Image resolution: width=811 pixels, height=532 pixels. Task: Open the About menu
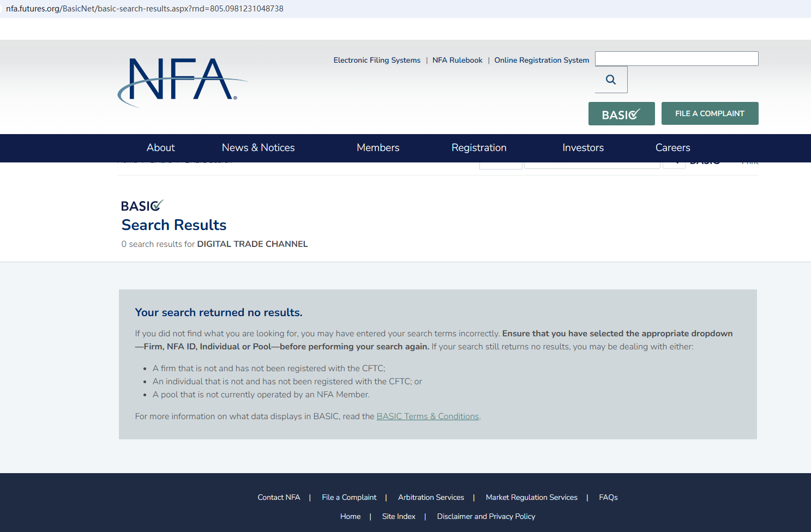pos(161,148)
